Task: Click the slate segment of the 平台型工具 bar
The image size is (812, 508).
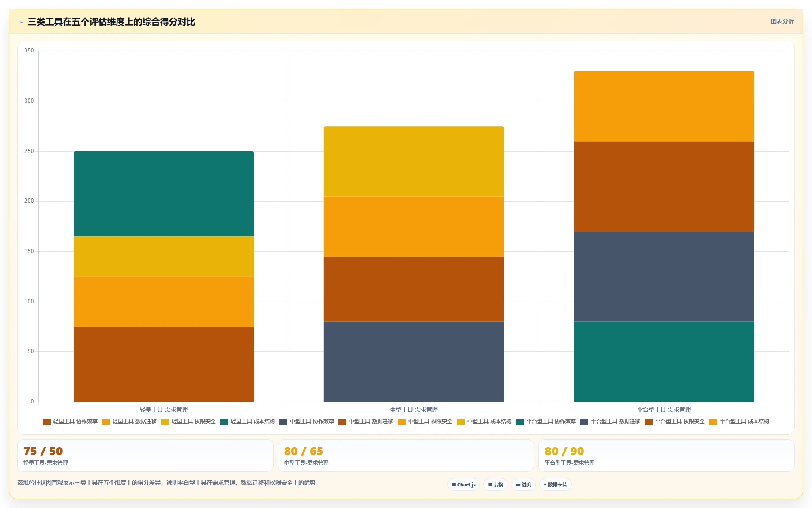Action: tap(664, 276)
